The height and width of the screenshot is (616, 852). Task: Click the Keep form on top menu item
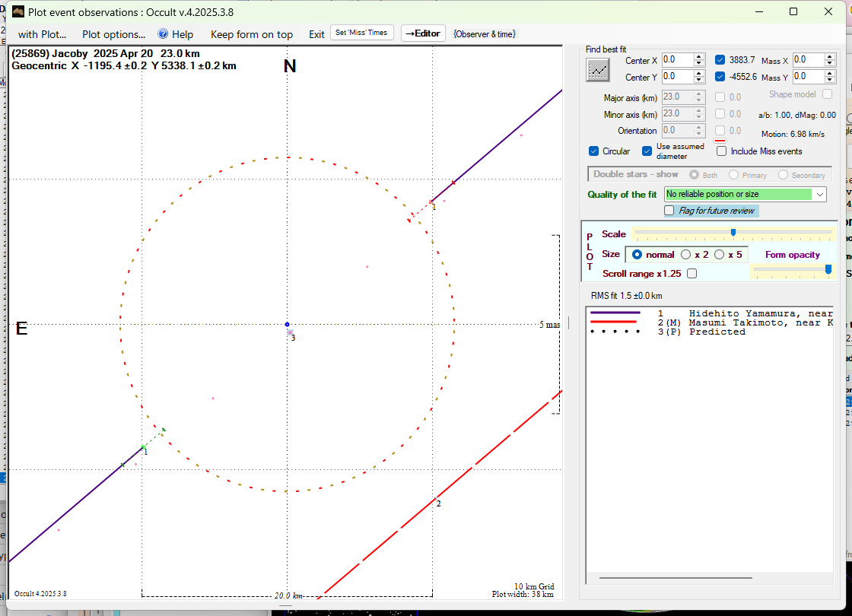click(x=252, y=34)
